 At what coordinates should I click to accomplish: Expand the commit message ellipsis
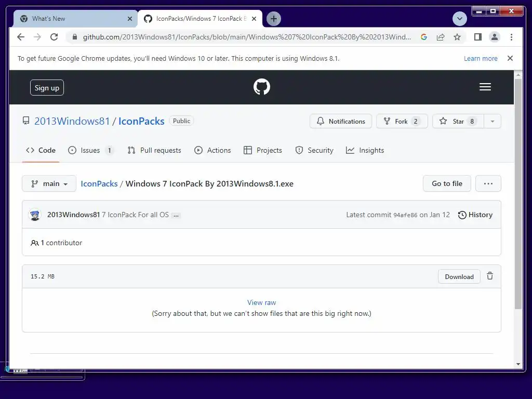[x=176, y=216]
